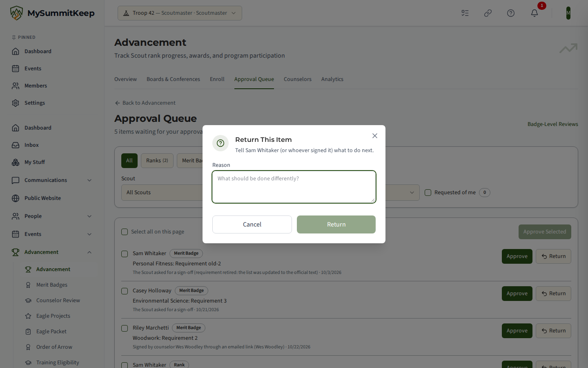
Task: Open the help question mark icon
Action: (511, 13)
